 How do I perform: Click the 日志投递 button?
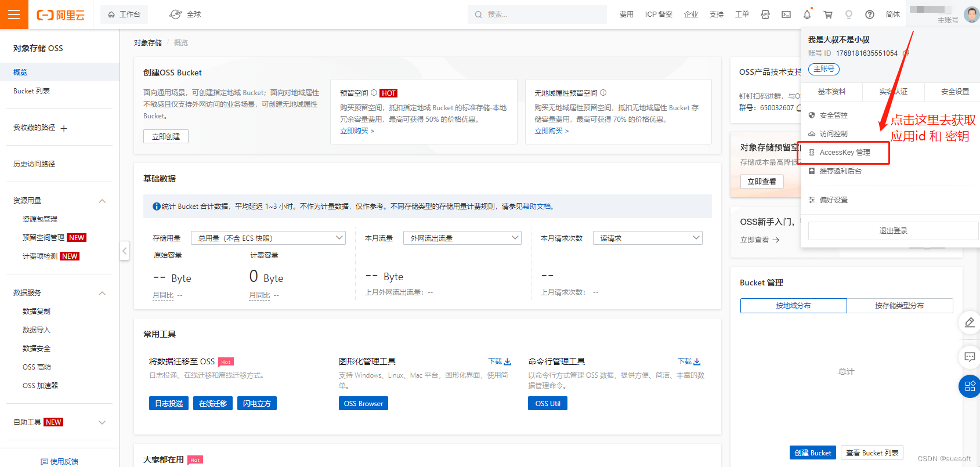(x=169, y=404)
